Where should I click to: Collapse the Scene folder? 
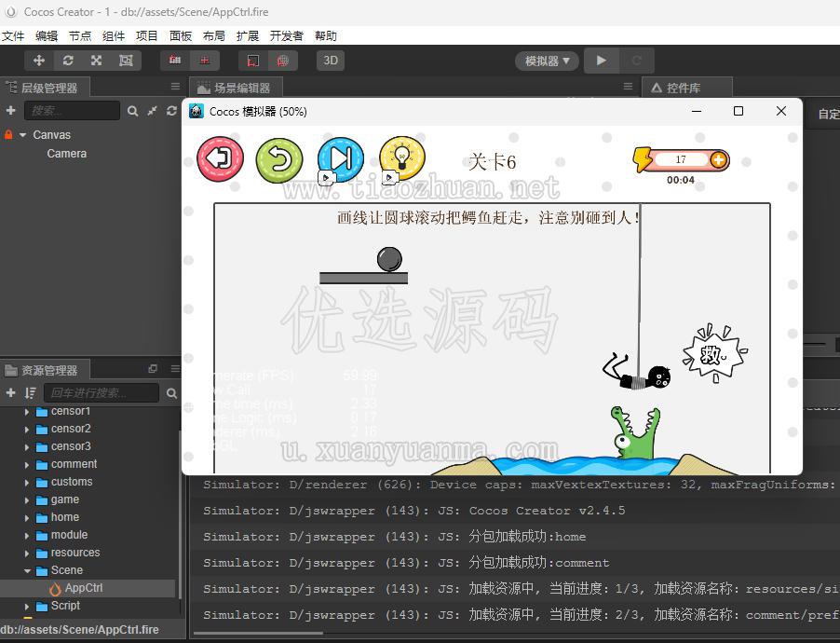click(x=27, y=570)
